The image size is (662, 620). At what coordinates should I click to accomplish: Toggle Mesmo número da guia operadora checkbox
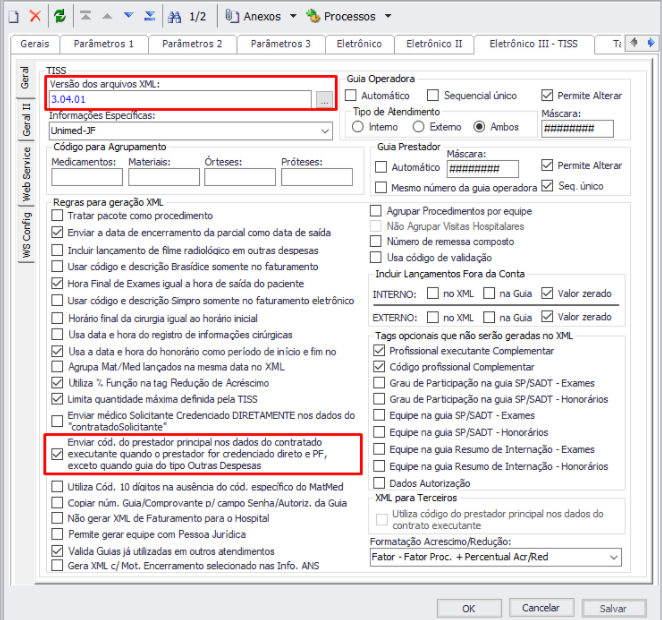pos(381,187)
